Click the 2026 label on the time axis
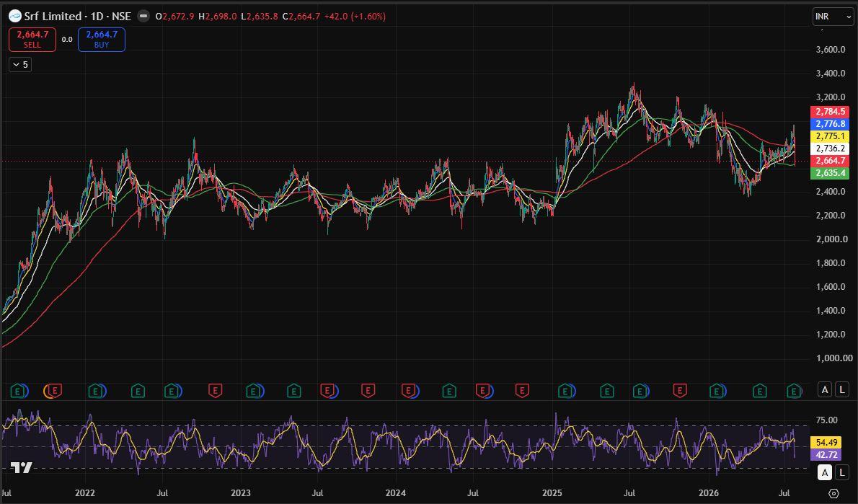 pos(709,493)
